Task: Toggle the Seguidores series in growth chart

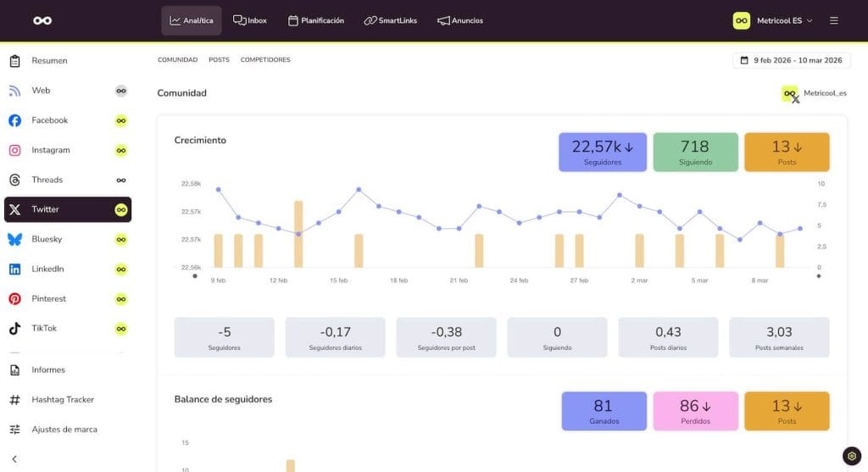Action: point(602,152)
